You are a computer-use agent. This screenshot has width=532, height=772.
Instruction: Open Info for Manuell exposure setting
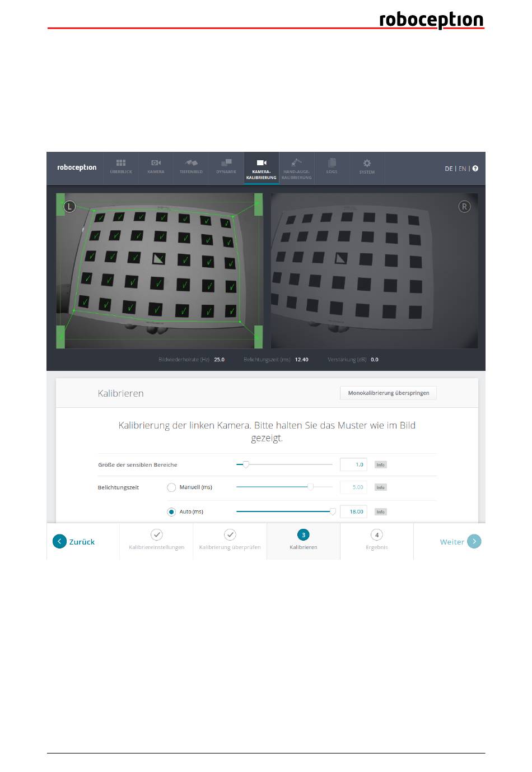point(381,487)
